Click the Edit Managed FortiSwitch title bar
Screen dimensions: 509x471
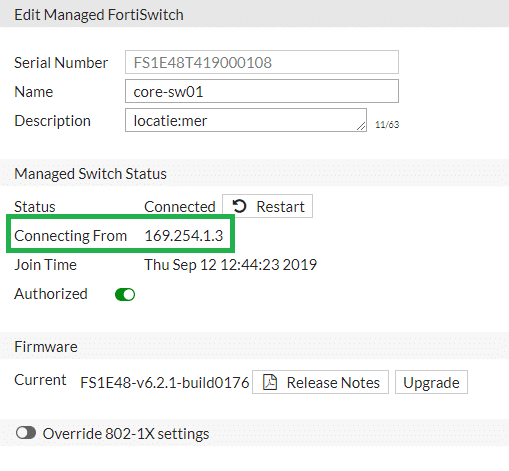point(254,14)
